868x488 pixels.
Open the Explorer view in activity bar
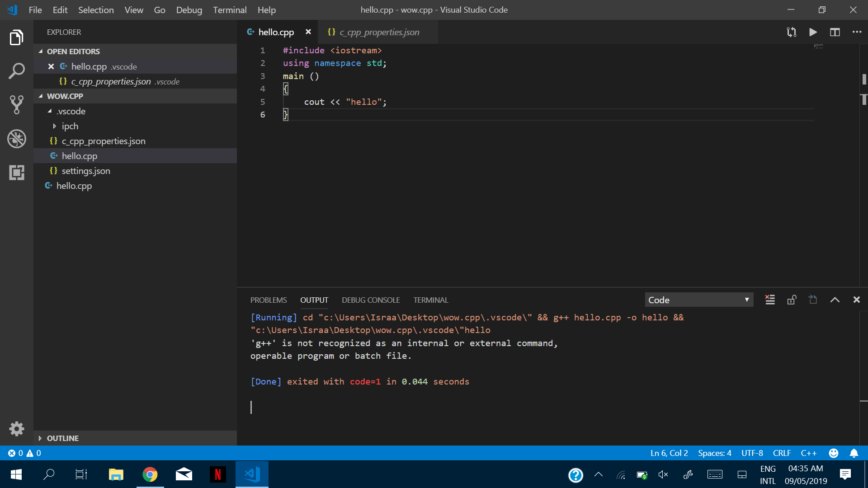17,38
